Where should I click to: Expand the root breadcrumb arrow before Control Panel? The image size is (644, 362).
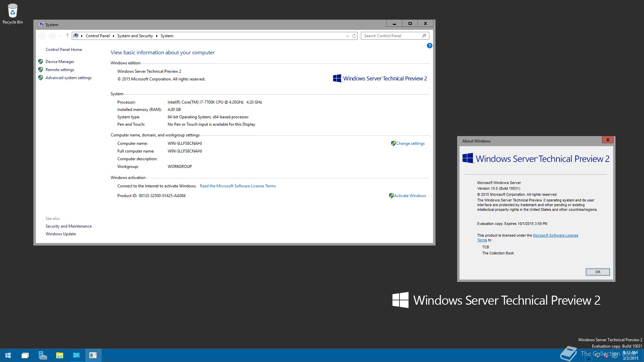click(x=82, y=36)
